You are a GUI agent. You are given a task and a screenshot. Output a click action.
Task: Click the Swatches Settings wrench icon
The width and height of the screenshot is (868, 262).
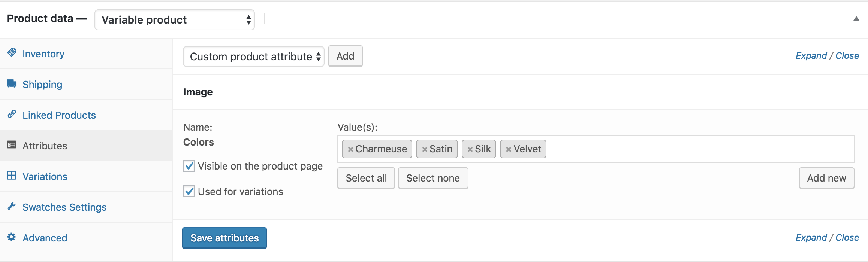point(12,206)
